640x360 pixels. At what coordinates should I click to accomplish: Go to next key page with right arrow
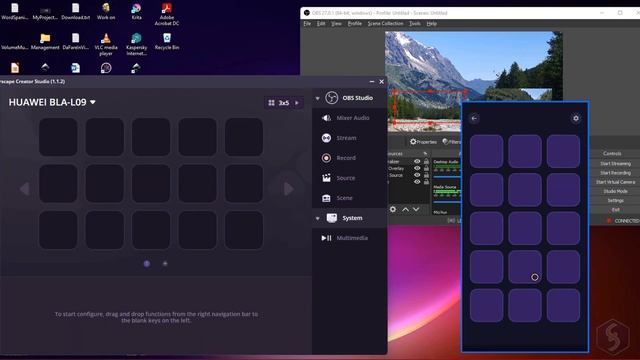pos(289,189)
